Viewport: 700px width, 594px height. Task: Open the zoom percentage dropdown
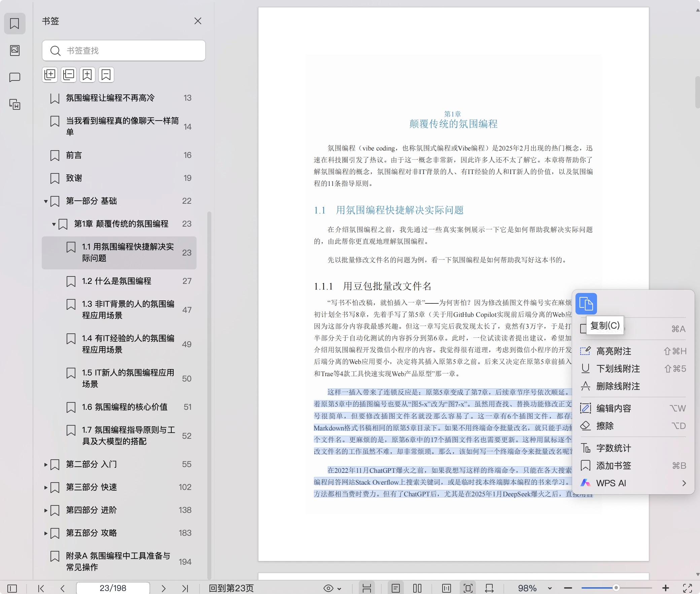click(x=550, y=588)
